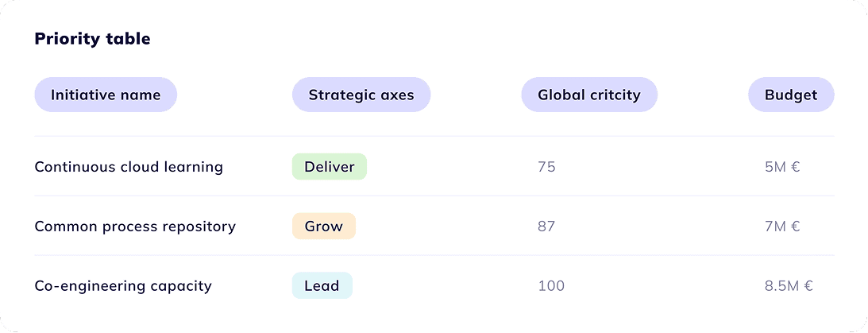Image resolution: width=868 pixels, height=333 pixels.
Task: Select the Budget column header
Action: (791, 95)
